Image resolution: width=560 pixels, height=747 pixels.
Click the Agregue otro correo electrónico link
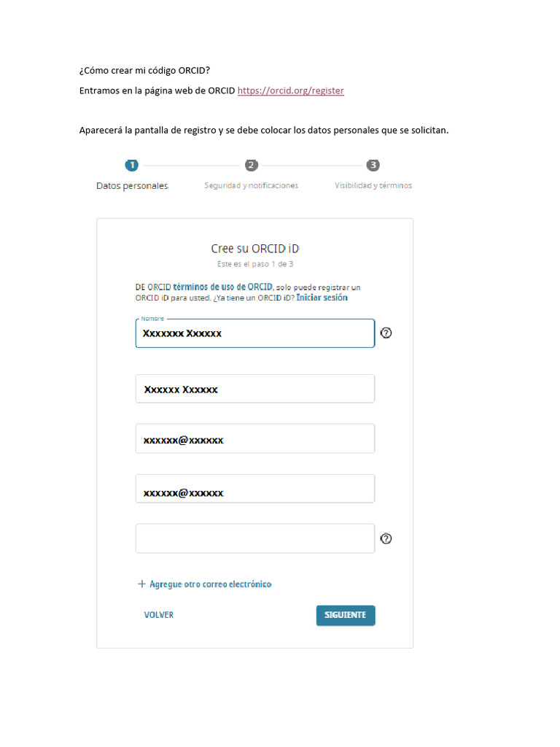(x=211, y=584)
